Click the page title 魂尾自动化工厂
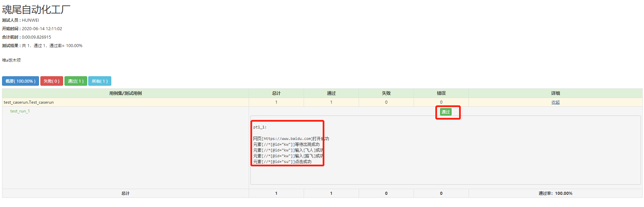Viewport: 644px width, 207px height. [x=36, y=9]
